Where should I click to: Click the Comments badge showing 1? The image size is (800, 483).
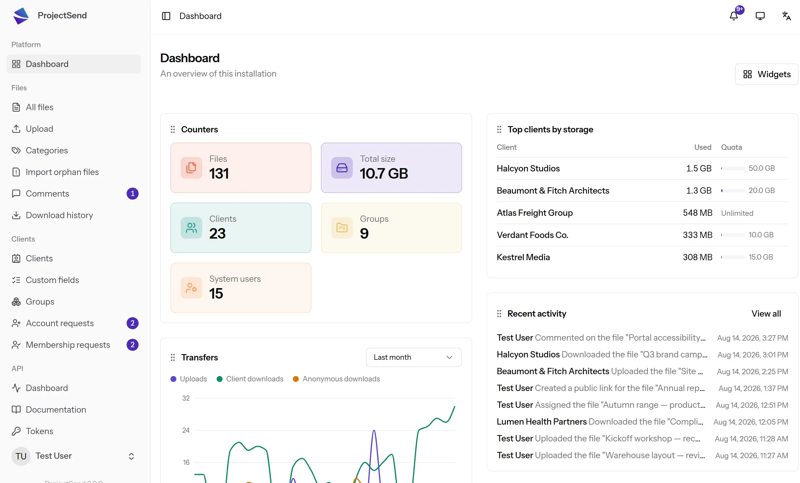click(132, 194)
